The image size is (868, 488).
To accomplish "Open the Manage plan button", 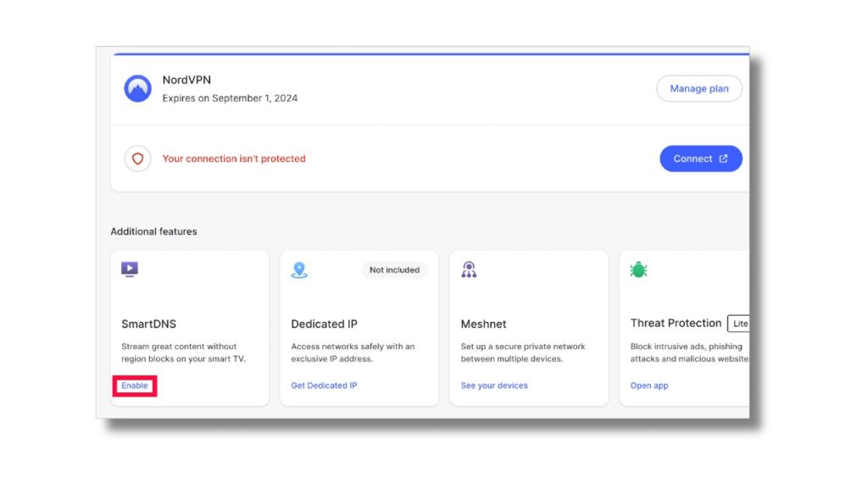I will coord(699,88).
